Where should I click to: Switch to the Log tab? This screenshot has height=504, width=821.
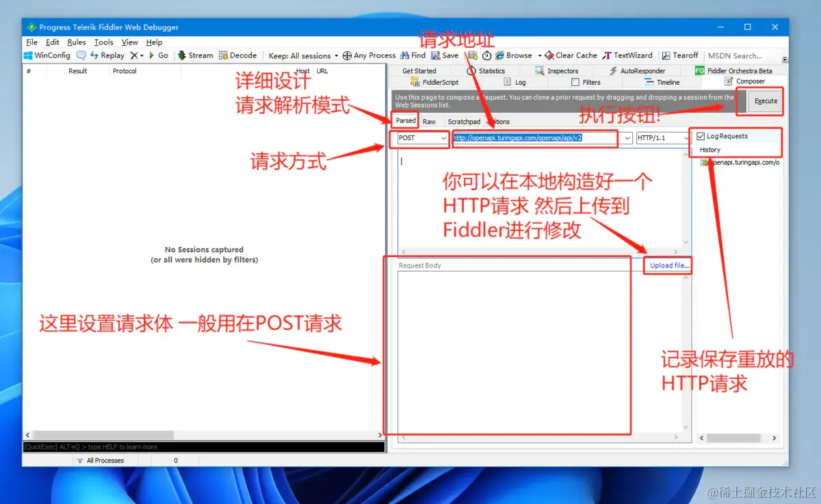click(514, 82)
